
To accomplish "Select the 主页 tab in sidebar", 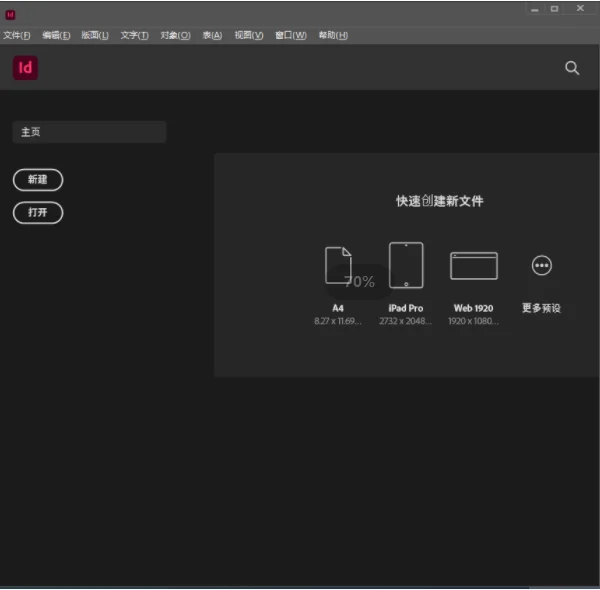I will [89, 132].
